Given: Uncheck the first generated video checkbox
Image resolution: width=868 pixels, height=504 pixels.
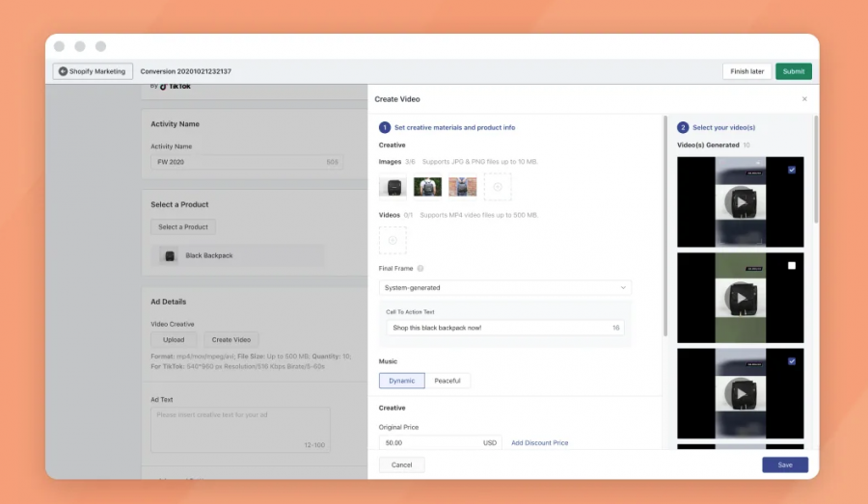Looking at the screenshot, I should [792, 170].
